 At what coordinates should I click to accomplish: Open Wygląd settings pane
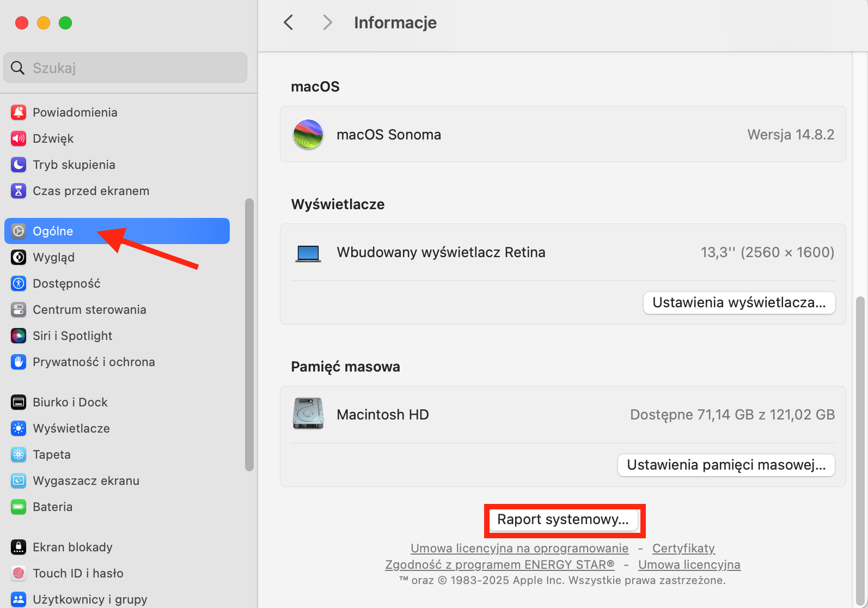pos(117,257)
